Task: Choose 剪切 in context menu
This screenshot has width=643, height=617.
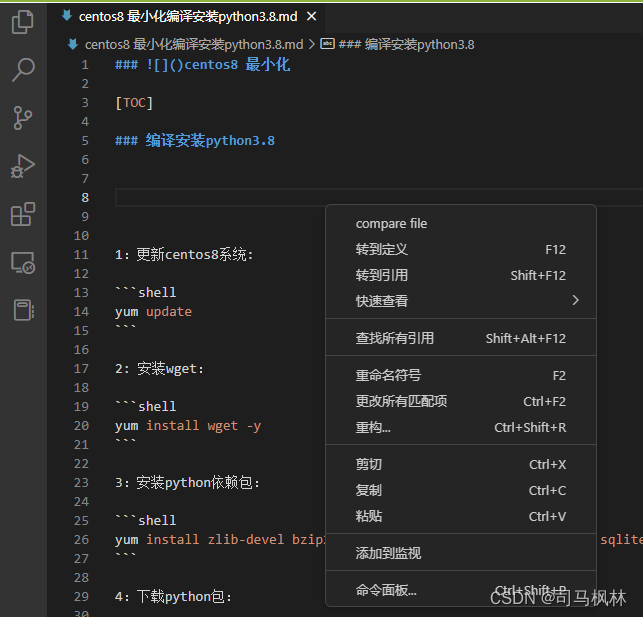Action: [461, 464]
